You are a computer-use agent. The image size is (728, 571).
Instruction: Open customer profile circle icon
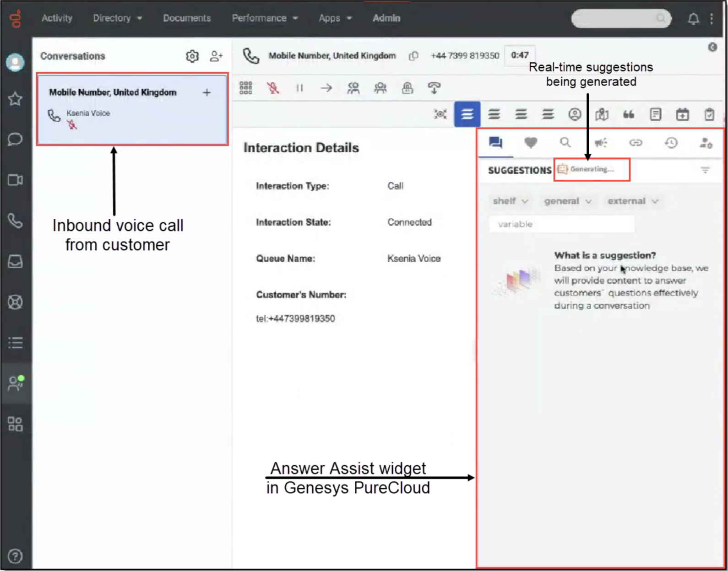pos(575,114)
